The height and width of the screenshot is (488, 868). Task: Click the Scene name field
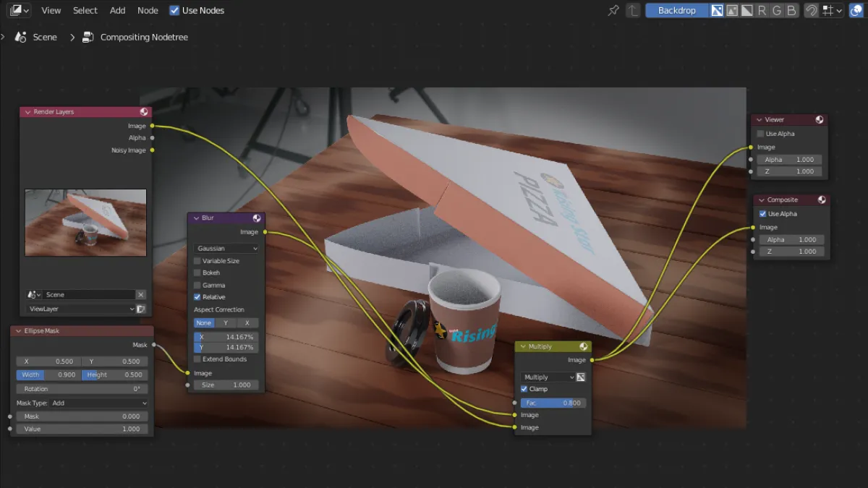(88, 294)
